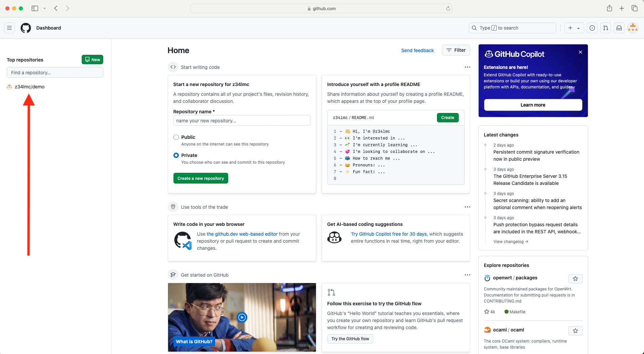Select the Public repository option

(176, 137)
